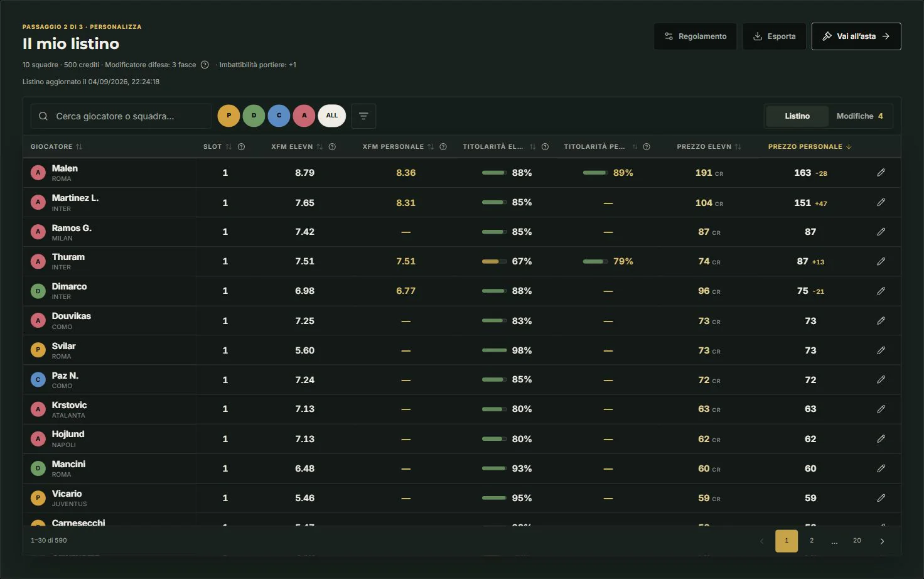Viewport: 924px width, 579px height.
Task: Click pencil icon in Hojlund row
Action: (x=881, y=439)
